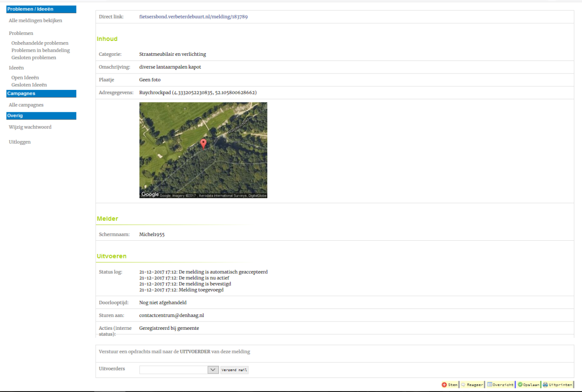582x392 pixels.
Task: Click the red map pin marker
Action: [203, 144]
